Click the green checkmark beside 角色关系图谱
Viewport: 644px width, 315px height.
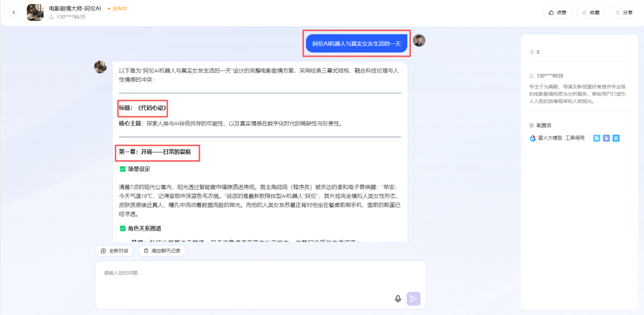123,228
